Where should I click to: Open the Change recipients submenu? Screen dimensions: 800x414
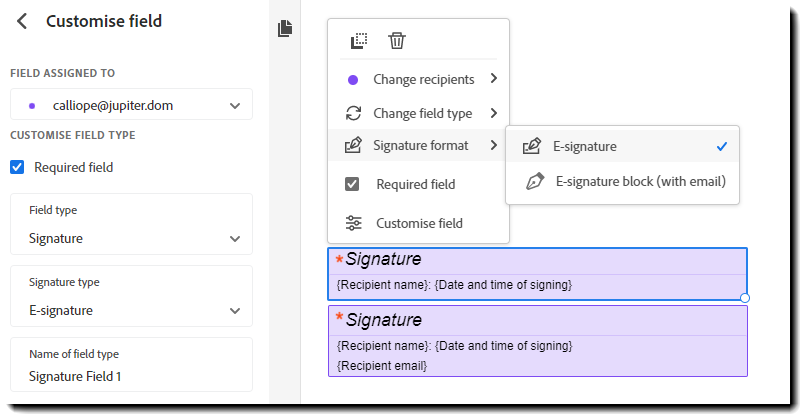(421, 79)
